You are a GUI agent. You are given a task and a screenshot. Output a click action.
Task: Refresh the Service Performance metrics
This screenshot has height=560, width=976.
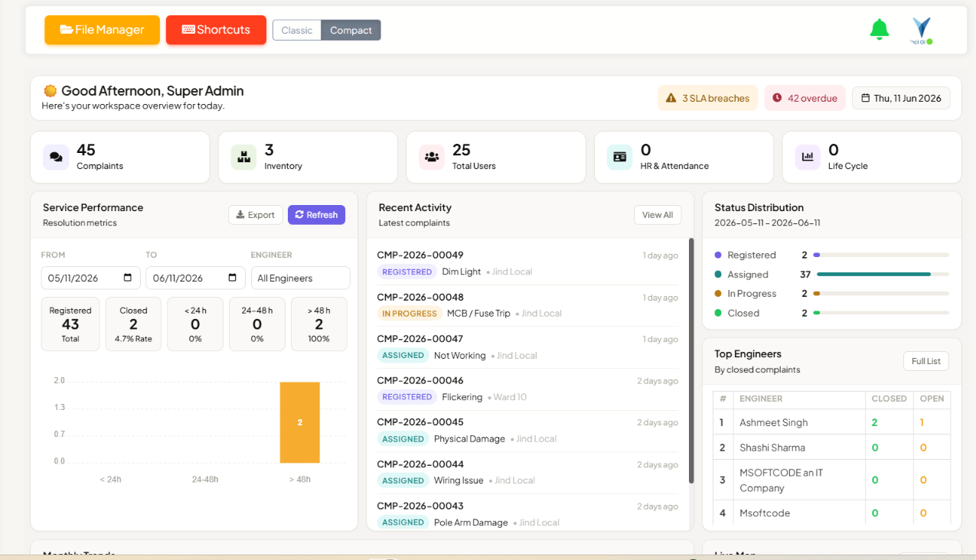(x=316, y=215)
